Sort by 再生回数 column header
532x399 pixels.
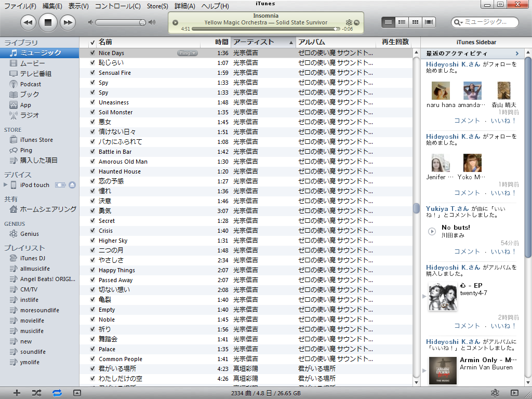point(394,42)
